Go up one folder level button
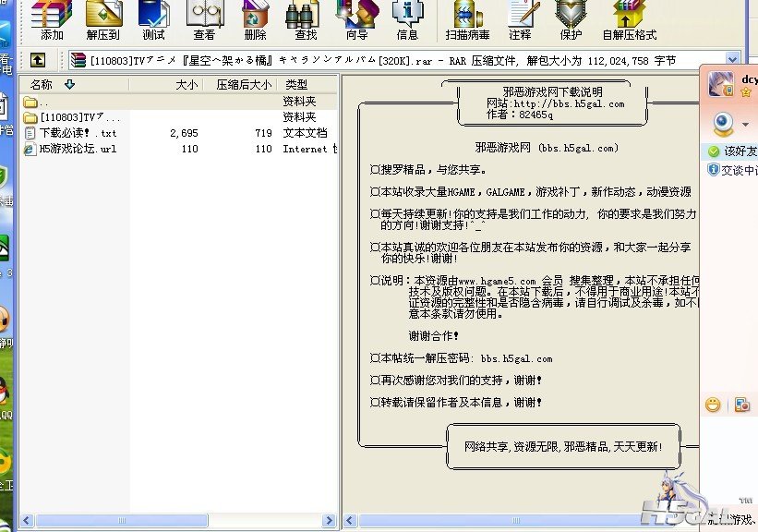 pos(37,60)
